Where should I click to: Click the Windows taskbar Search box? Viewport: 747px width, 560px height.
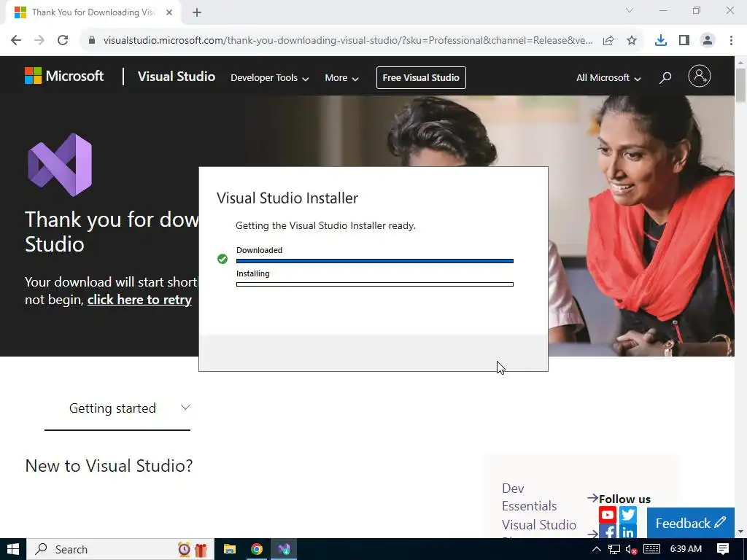pyautogui.click(x=120, y=549)
